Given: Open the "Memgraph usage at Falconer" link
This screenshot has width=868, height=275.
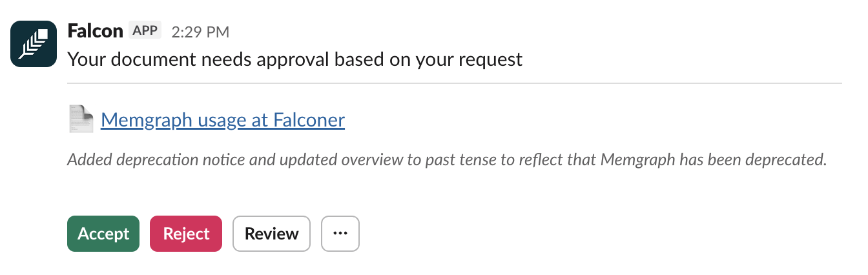Looking at the screenshot, I should tap(223, 120).
